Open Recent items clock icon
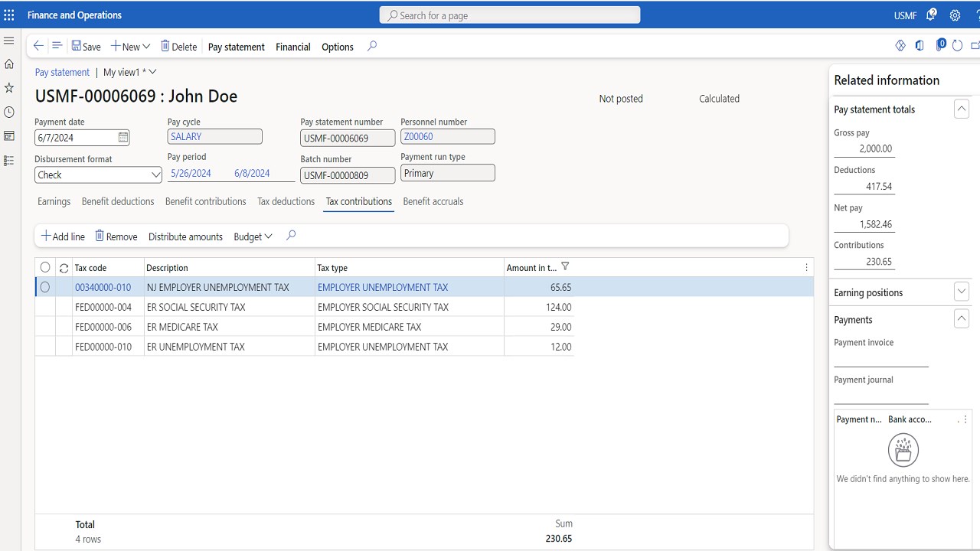 9,112
